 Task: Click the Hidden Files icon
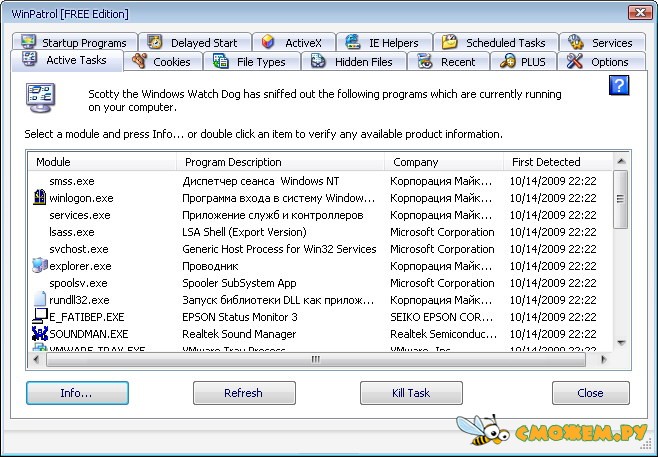point(319,61)
